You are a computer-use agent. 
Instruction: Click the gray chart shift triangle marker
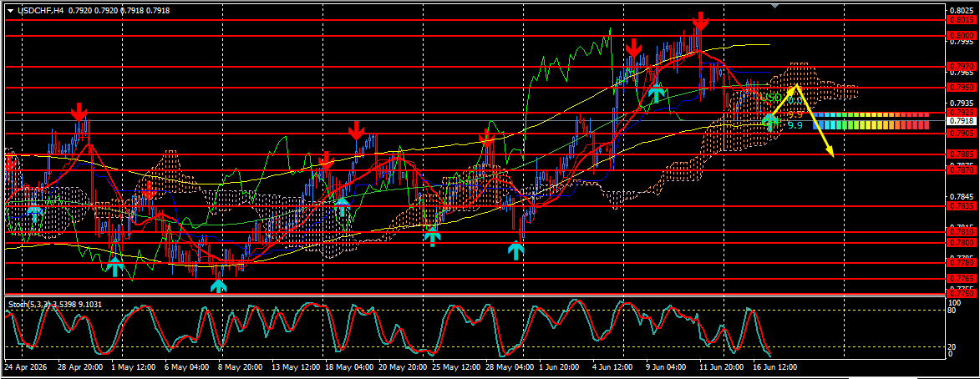(775, 6)
